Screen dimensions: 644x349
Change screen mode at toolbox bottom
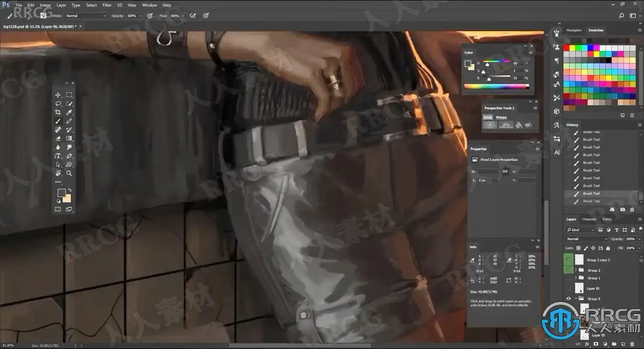69,209
